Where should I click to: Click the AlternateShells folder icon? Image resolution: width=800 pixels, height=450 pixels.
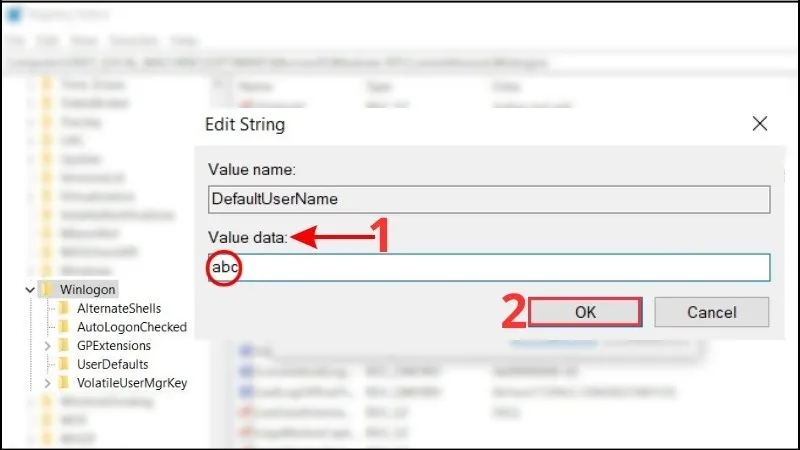coord(64,308)
